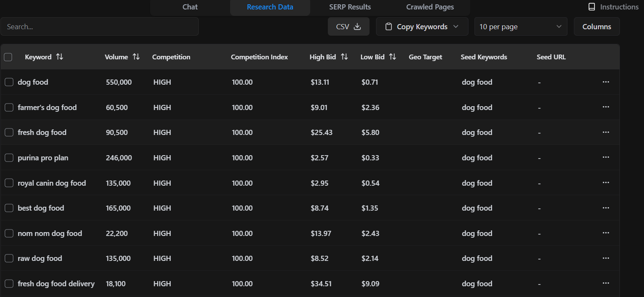This screenshot has width=644, height=297.
Task: Sort table by Keyword column arrows
Action: tap(60, 57)
